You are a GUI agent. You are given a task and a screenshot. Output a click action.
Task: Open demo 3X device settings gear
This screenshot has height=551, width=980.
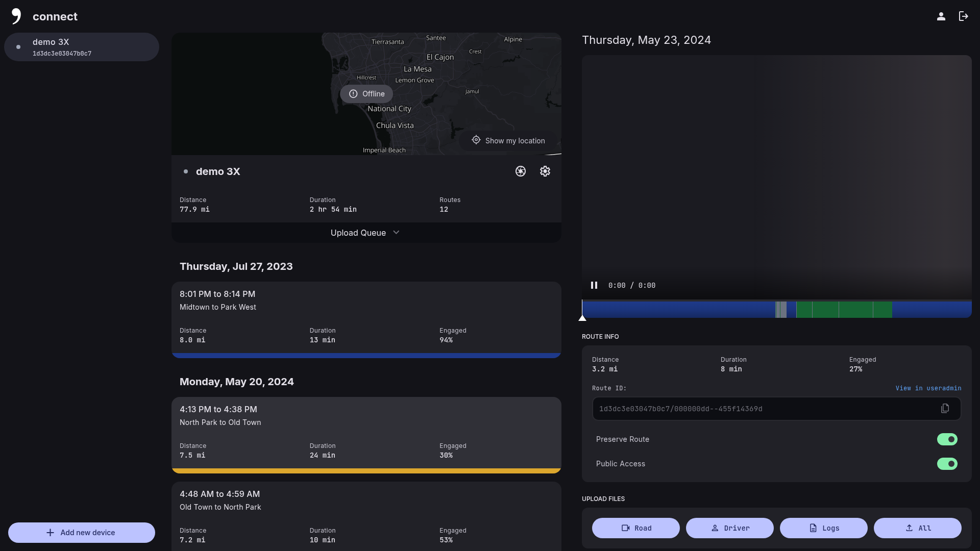point(545,171)
